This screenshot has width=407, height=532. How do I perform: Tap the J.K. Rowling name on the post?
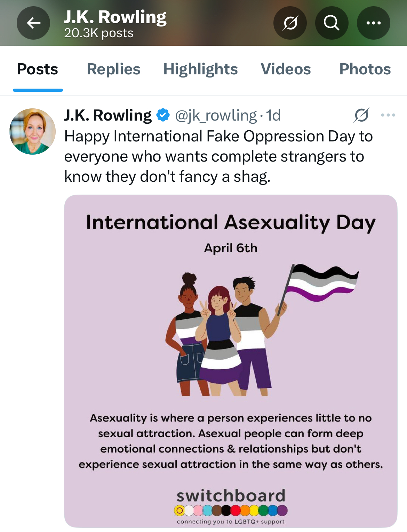(108, 115)
